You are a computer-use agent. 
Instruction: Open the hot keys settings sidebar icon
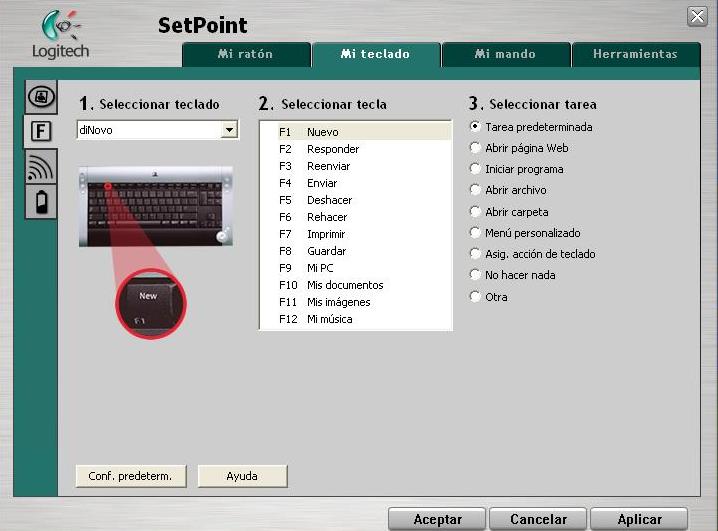40,97
